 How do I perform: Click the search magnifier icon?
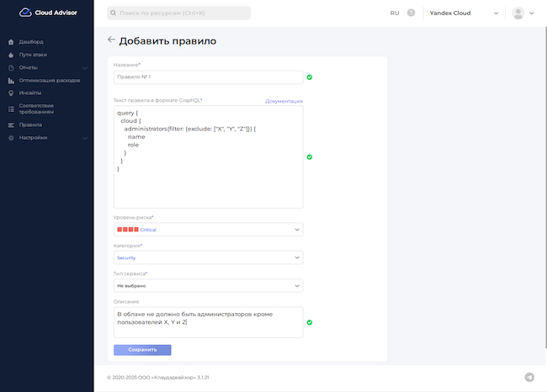[114, 13]
